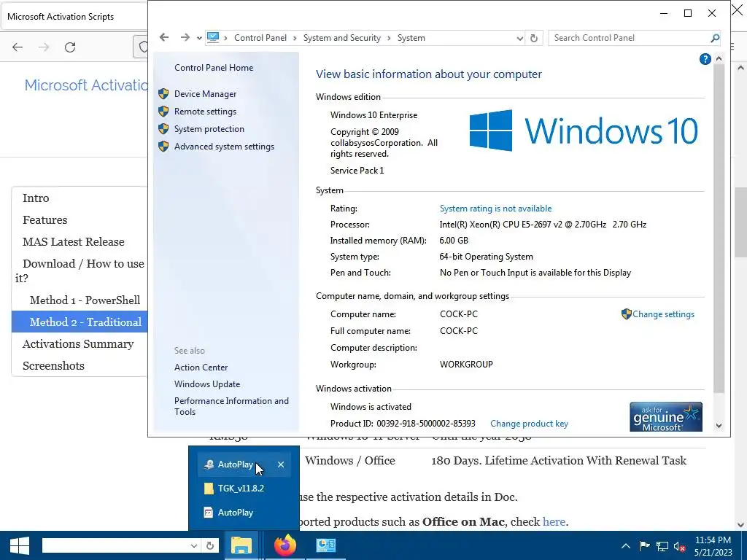Click the ask for genuine Microsoft badge
Image resolution: width=747 pixels, height=560 pixels.
point(665,416)
